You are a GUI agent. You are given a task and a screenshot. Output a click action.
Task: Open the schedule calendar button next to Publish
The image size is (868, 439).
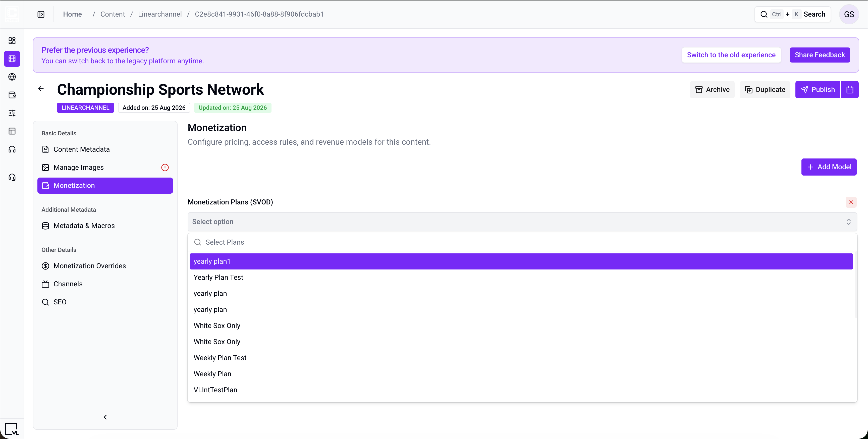pyautogui.click(x=849, y=90)
